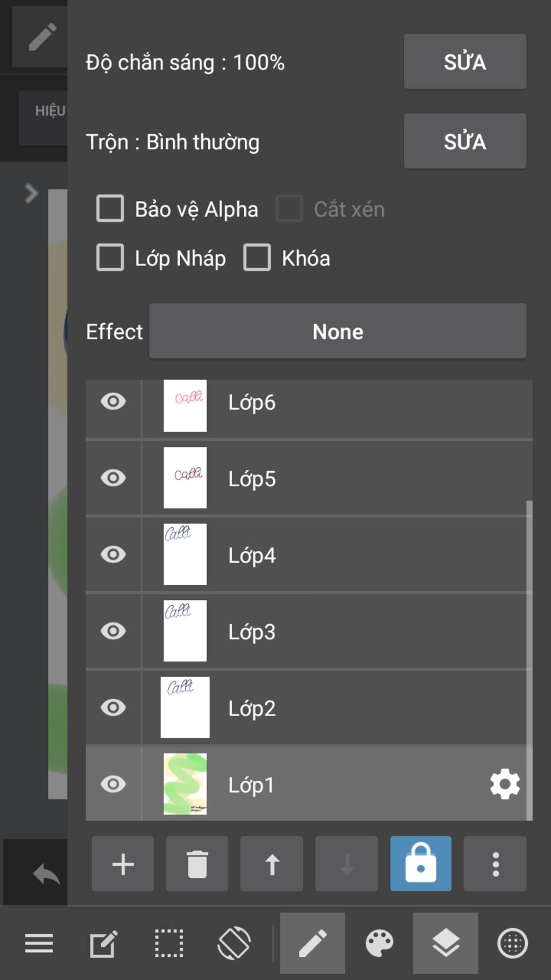Open the Effect None dropdown

coord(337,331)
